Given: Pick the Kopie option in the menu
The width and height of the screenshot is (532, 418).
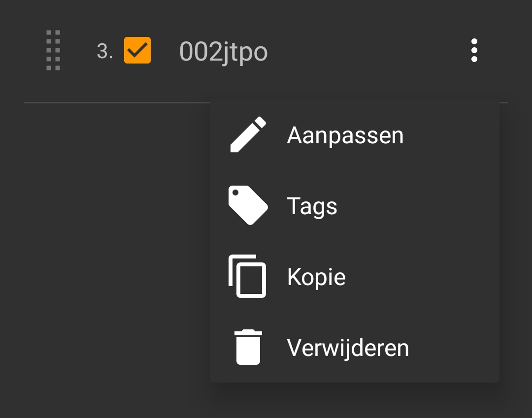Looking at the screenshot, I should (355, 276).
